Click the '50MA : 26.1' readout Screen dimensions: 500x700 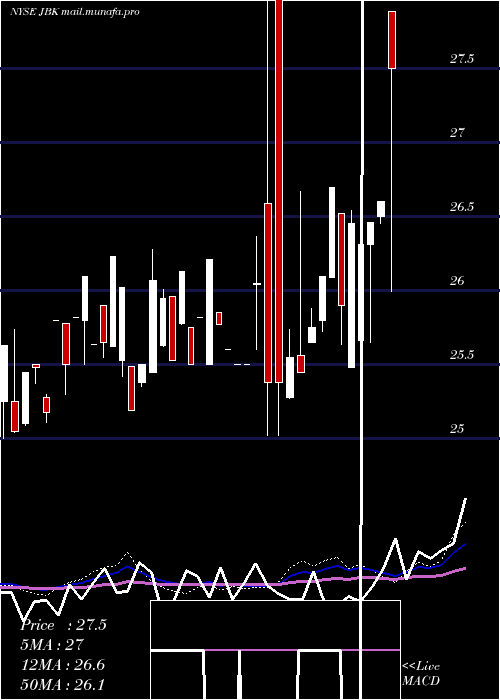point(63,684)
